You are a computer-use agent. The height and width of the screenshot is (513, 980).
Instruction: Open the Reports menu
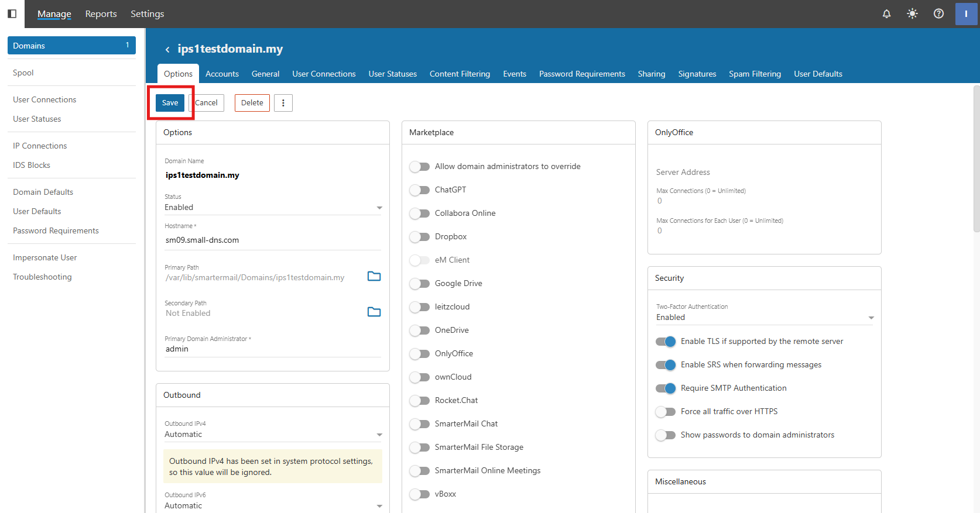pyautogui.click(x=101, y=13)
